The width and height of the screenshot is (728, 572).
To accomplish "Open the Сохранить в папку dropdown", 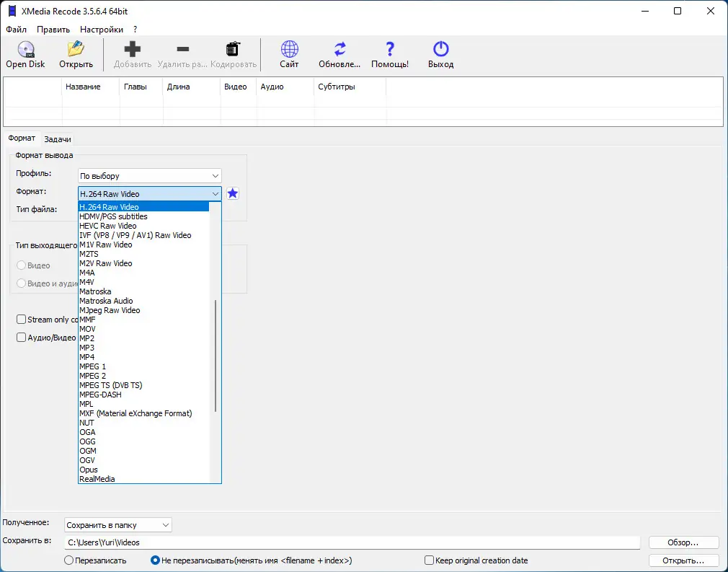I will (x=118, y=525).
